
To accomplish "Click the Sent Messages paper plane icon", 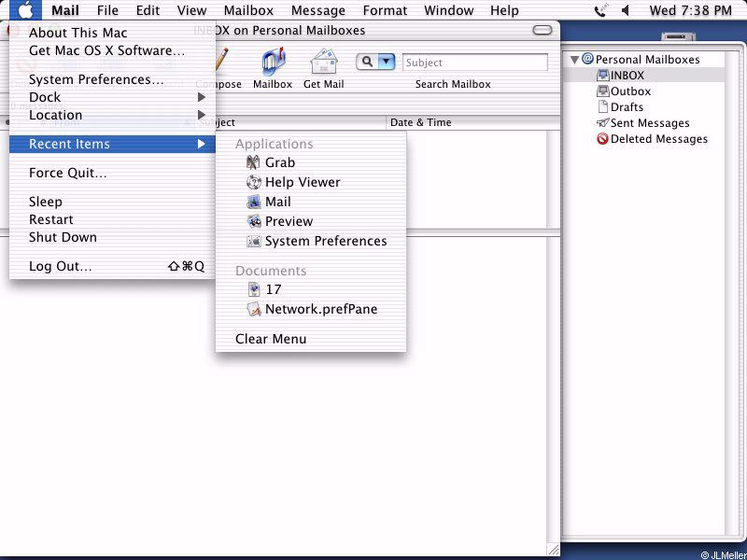I will (x=602, y=123).
